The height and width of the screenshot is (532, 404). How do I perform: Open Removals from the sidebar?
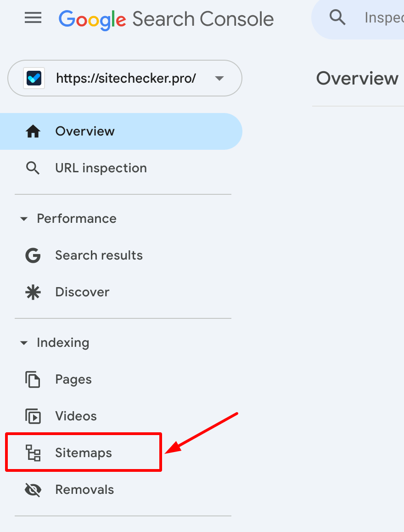click(84, 490)
